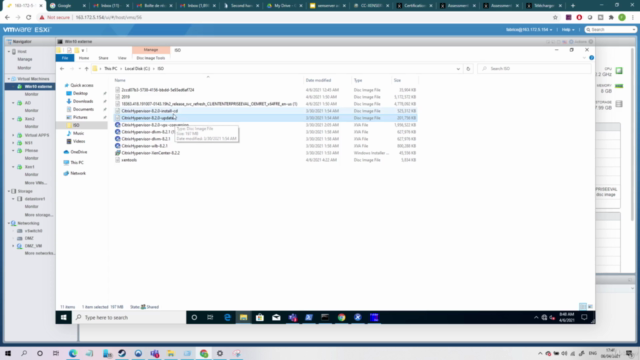Open More storage link in Navigator
This screenshot has width=640, height=360.
click(x=39, y=215)
